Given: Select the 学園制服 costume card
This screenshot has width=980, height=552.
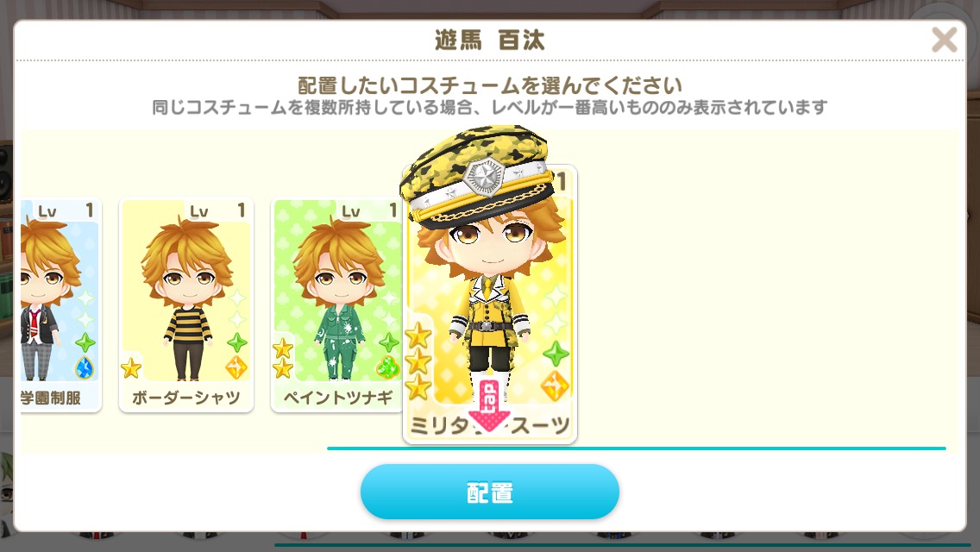Looking at the screenshot, I should click(60, 305).
